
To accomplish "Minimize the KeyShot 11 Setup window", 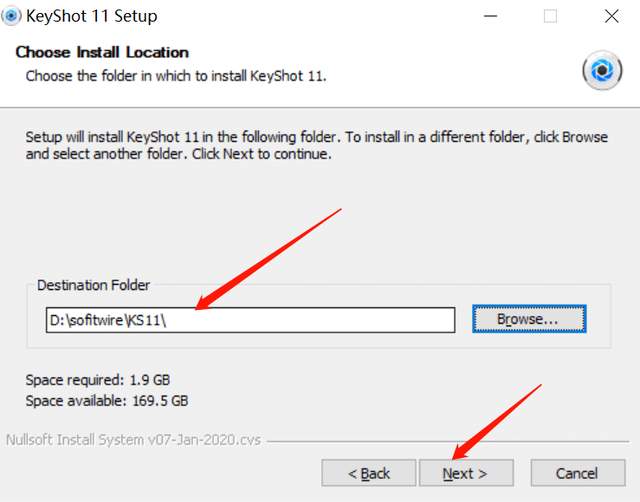I will pyautogui.click(x=491, y=16).
